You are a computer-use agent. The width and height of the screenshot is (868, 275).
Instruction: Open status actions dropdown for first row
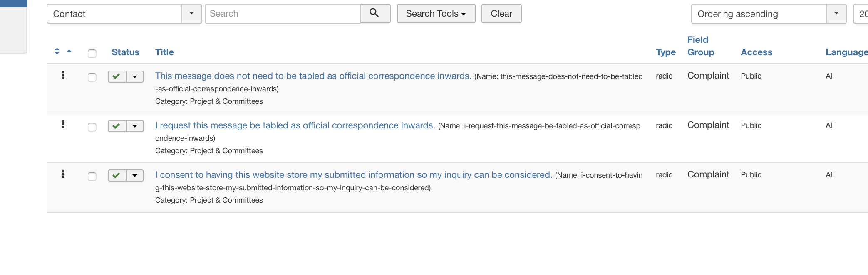[135, 76]
